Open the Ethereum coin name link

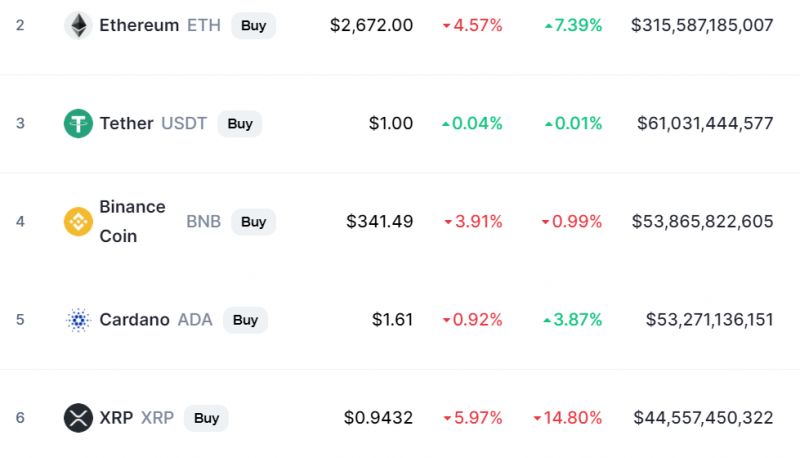(x=139, y=25)
